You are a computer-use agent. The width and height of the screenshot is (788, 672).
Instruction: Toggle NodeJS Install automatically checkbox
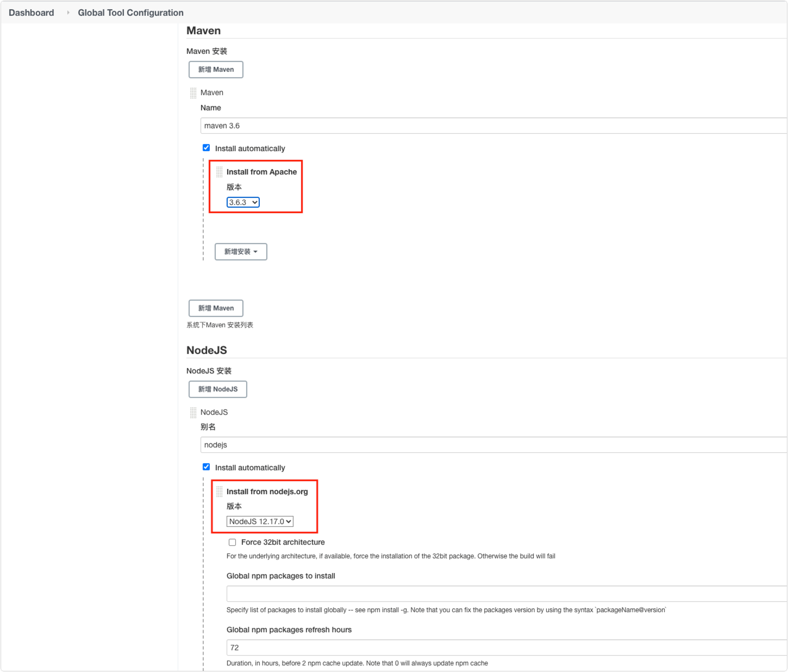pyautogui.click(x=207, y=467)
